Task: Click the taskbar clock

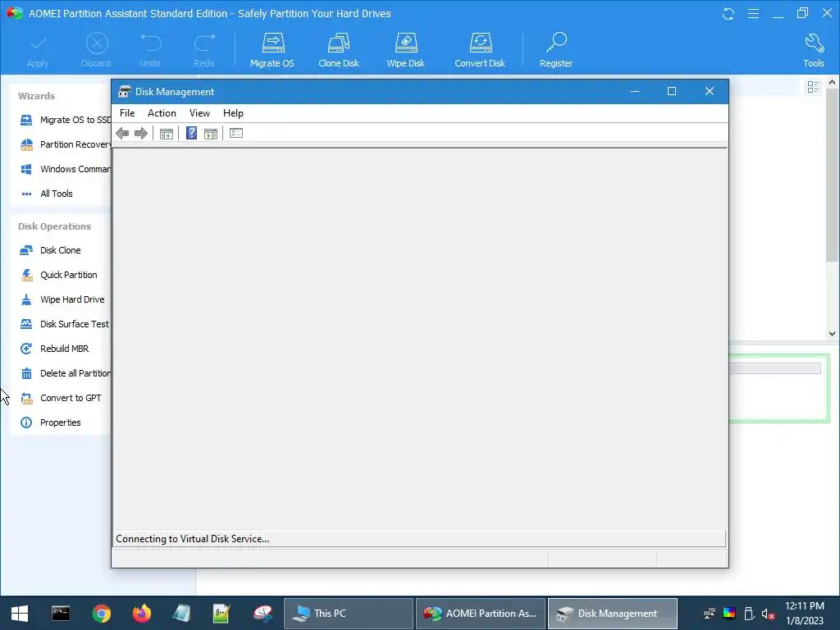Action: tap(805, 614)
